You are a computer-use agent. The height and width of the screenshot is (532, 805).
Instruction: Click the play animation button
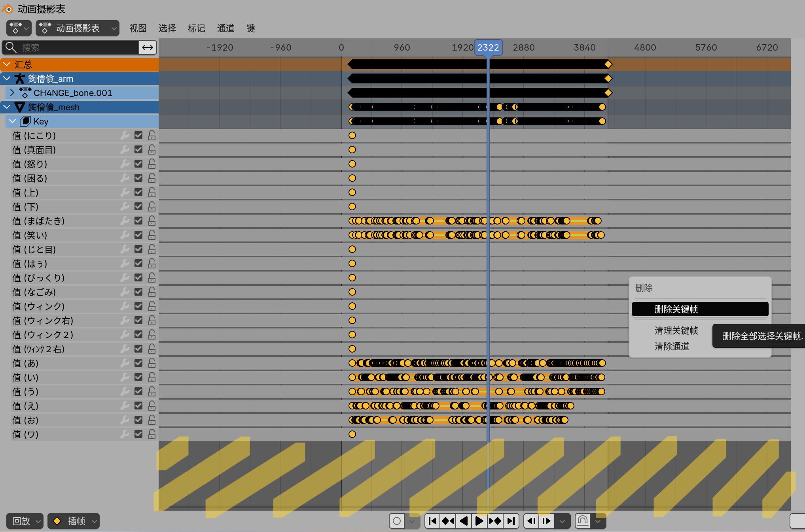pyautogui.click(x=479, y=521)
